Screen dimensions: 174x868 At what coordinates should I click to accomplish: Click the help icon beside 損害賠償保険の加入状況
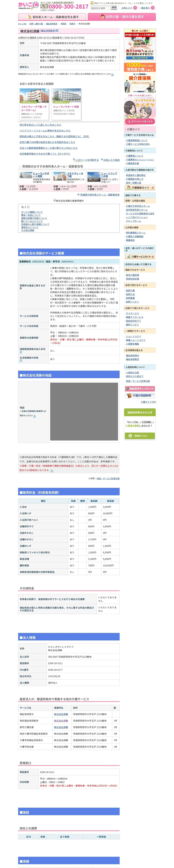21,352
